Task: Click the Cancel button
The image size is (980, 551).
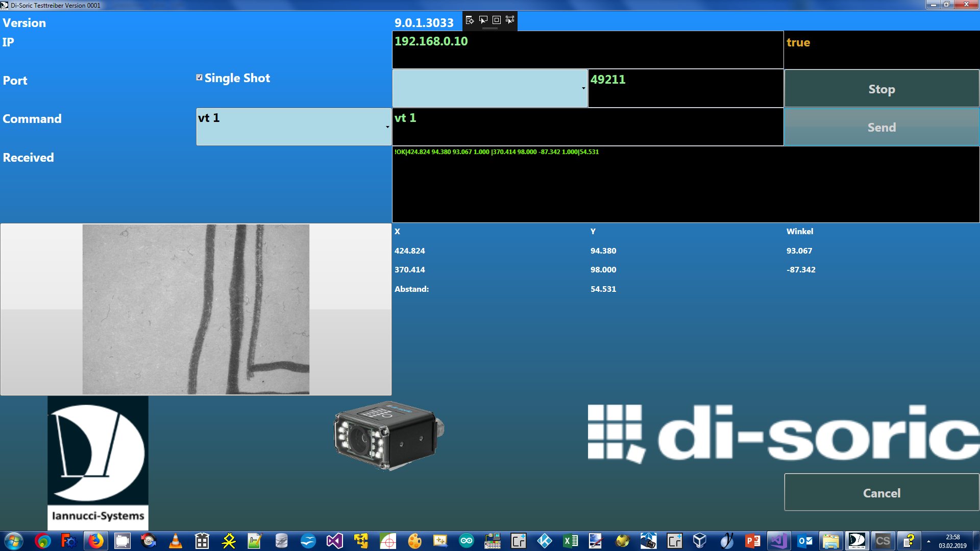Action: click(881, 493)
